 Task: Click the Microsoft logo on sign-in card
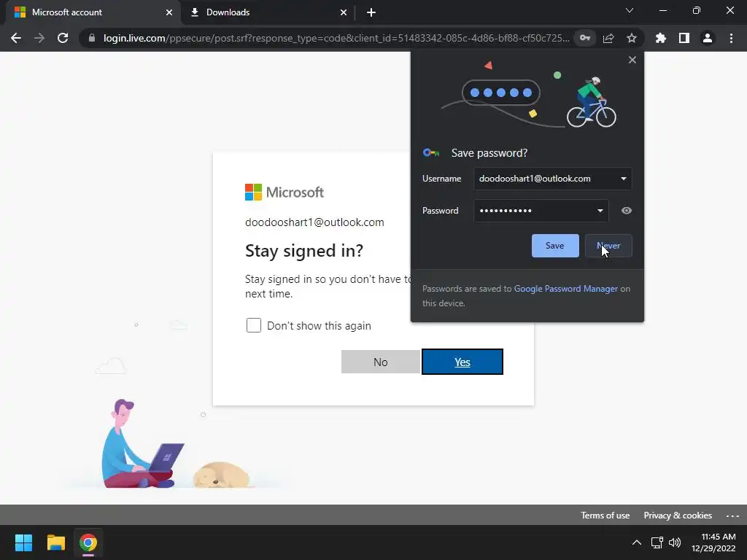click(285, 192)
